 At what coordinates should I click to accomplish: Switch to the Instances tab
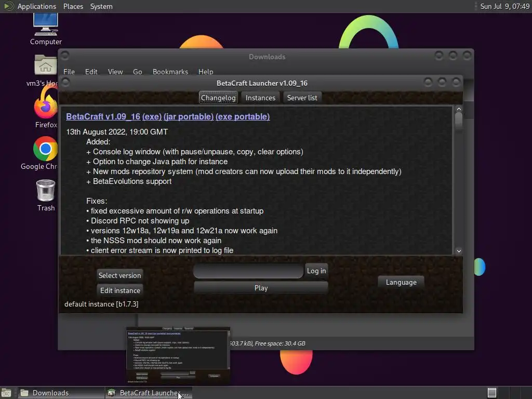[260, 98]
